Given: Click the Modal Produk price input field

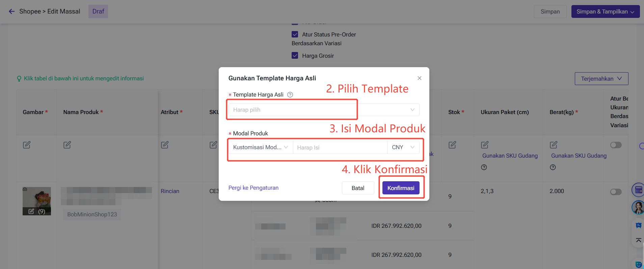Looking at the screenshot, I should click(340, 147).
